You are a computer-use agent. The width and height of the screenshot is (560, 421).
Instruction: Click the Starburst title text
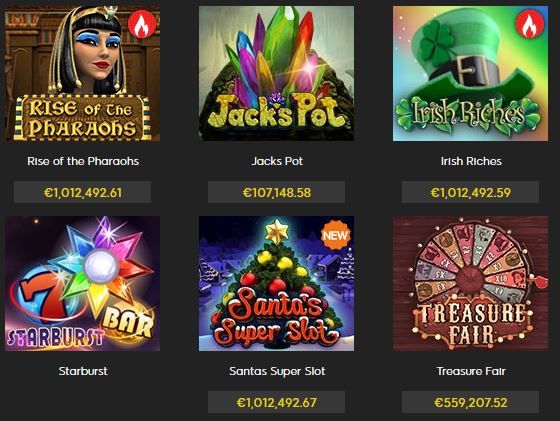pyautogui.click(x=83, y=371)
